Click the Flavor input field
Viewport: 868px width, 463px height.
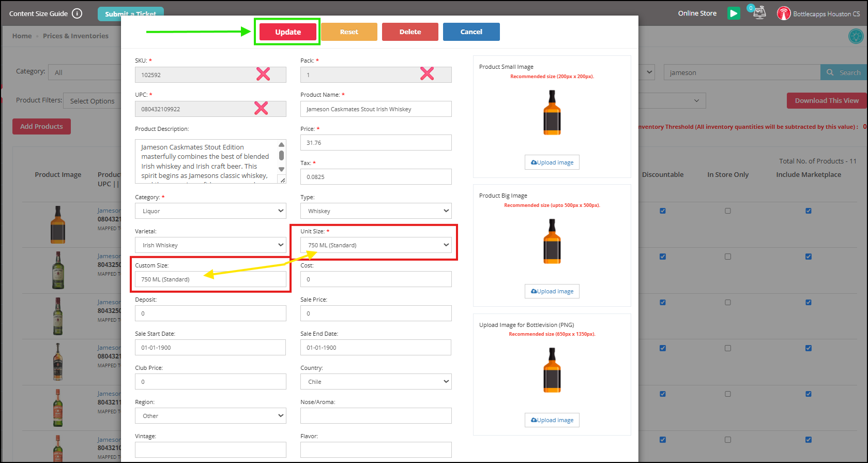coord(376,450)
